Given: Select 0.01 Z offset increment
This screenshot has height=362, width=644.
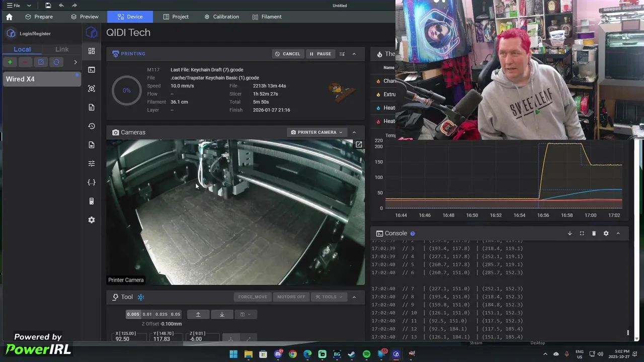Looking at the screenshot, I should (147, 314).
